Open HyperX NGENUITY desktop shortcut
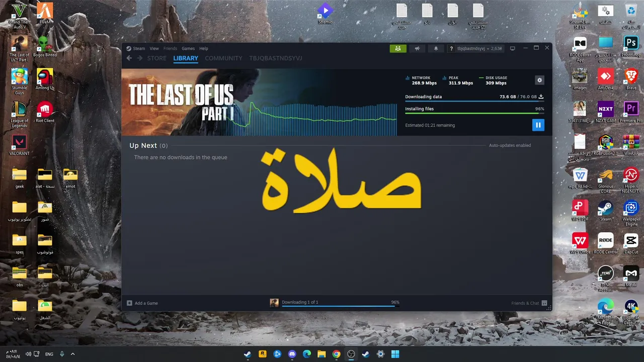644x362 pixels. coord(631,180)
